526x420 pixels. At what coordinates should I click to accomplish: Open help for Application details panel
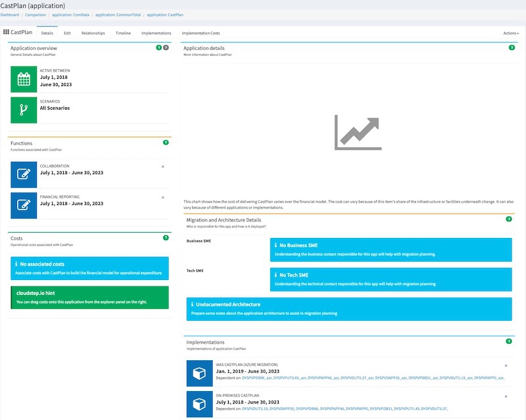(x=512, y=47)
